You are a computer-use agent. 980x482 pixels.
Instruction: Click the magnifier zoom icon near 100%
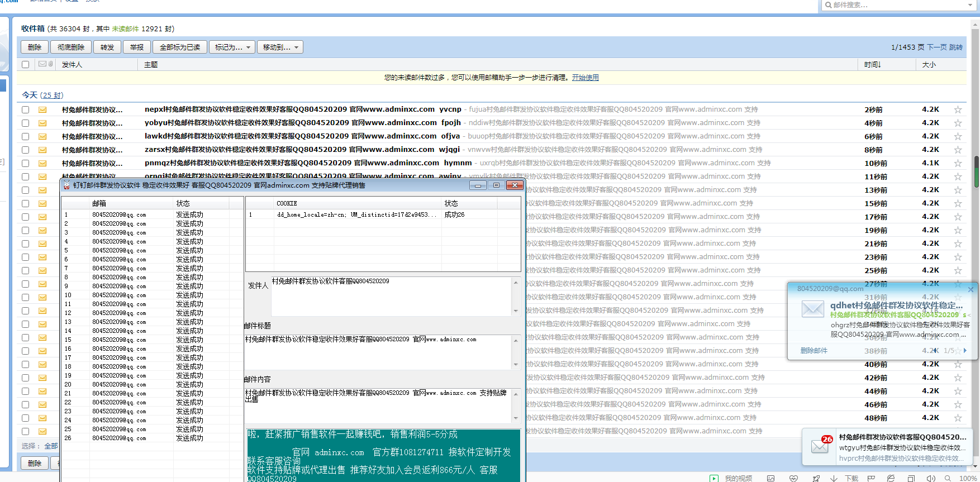point(948,478)
